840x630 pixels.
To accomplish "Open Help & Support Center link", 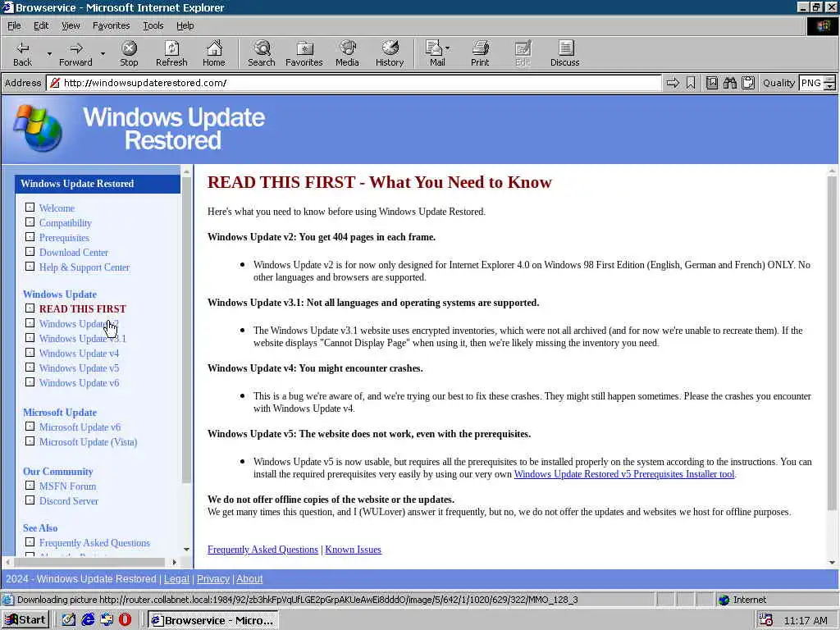I will click(84, 267).
